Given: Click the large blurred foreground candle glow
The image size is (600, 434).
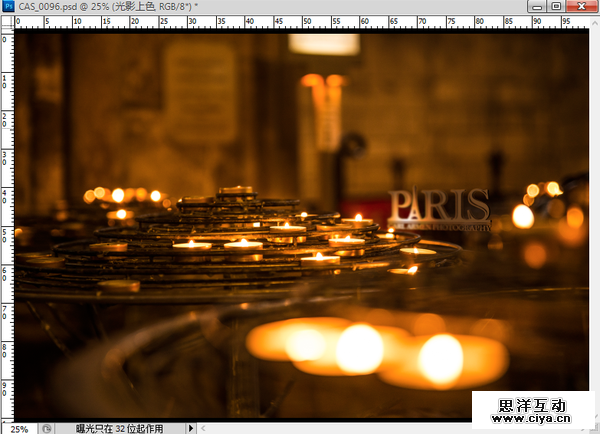Looking at the screenshot, I should [x=360, y=348].
